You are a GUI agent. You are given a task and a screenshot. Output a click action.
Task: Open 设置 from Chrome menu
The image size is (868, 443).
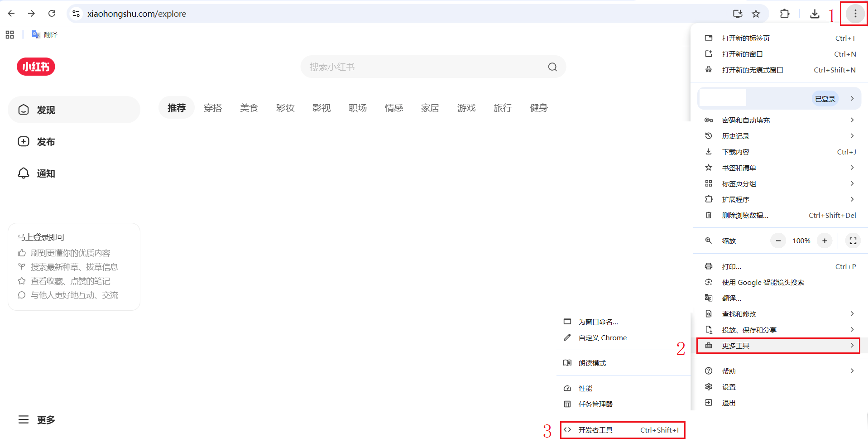click(x=779, y=387)
